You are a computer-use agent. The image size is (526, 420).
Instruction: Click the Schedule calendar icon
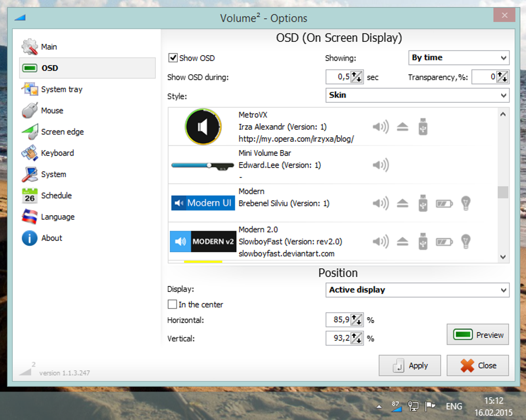(x=30, y=196)
